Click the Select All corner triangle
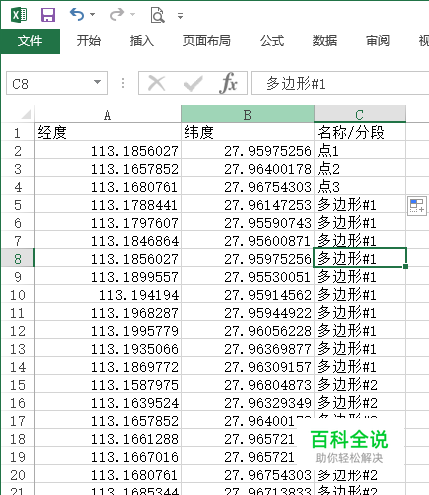Screen dimensions: 429x495 pyautogui.click(x=26, y=115)
